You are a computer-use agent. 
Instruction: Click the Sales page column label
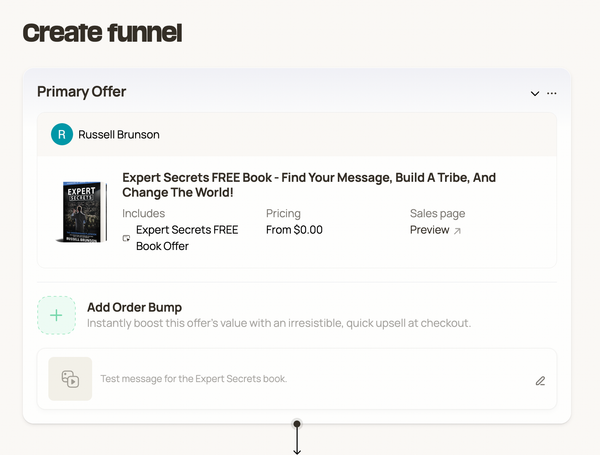click(437, 214)
